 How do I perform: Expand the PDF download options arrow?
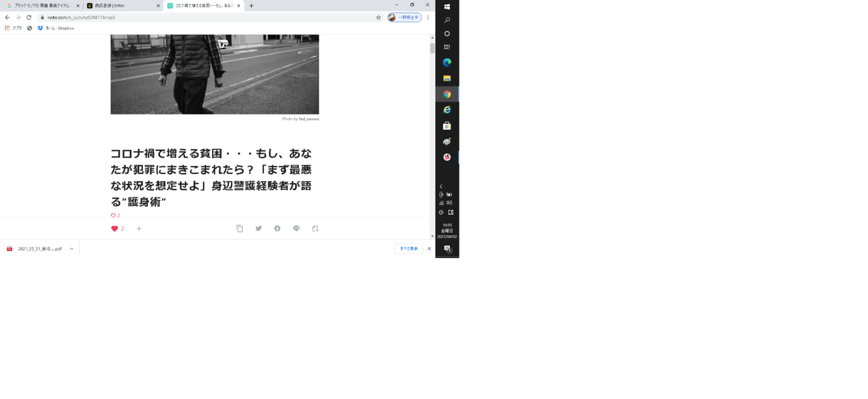tap(71, 249)
